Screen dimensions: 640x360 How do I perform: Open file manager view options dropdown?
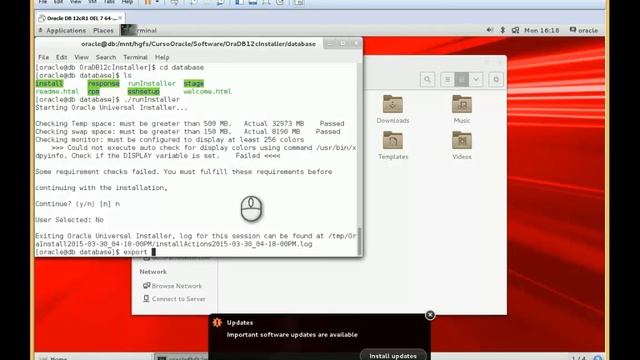coord(476,79)
